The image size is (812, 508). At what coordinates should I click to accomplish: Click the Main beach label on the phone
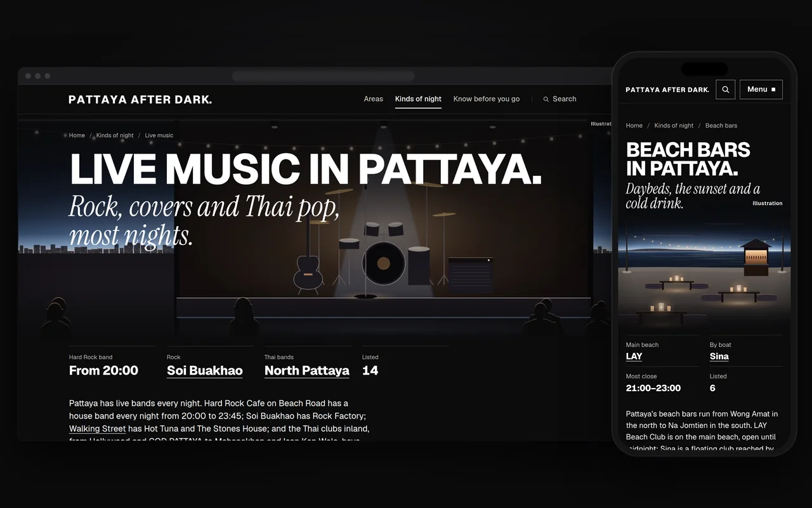point(643,345)
